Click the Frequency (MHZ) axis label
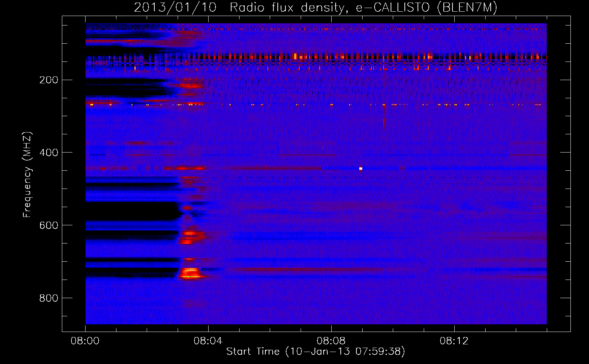Screen dimensions: 589x364 point(27,175)
